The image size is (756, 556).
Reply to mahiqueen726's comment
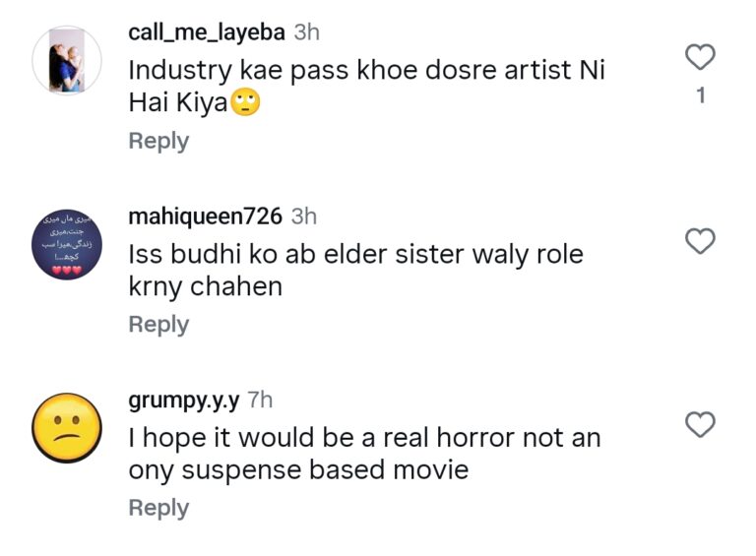[x=158, y=325]
